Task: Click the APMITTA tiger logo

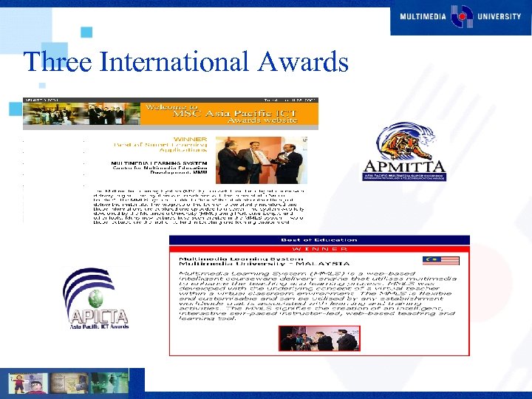Action: (x=404, y=151)
